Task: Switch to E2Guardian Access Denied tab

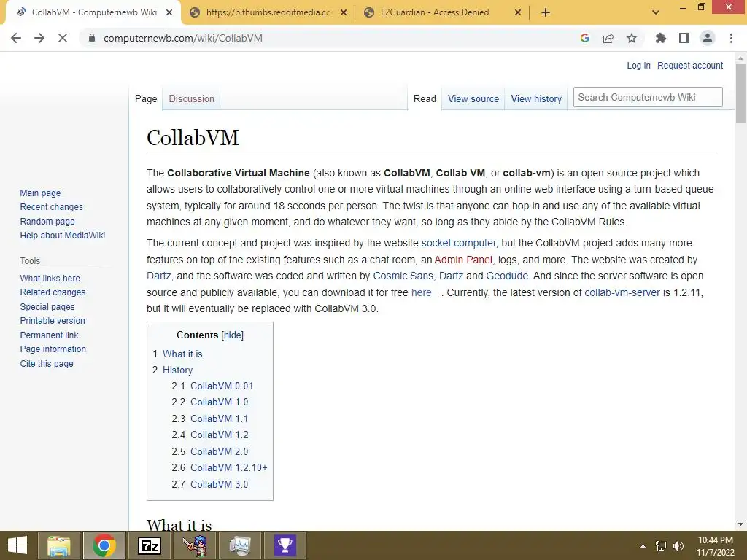Action: pos(442,12)
